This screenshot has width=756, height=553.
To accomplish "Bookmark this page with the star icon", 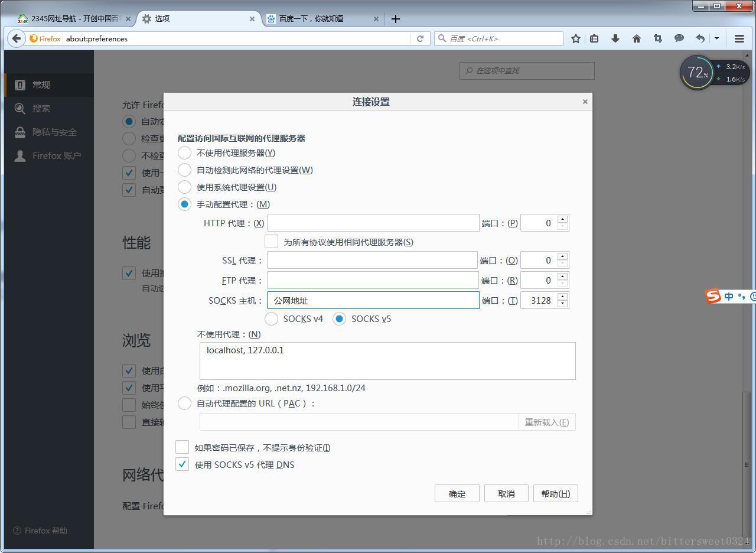I will click(576, 38).
